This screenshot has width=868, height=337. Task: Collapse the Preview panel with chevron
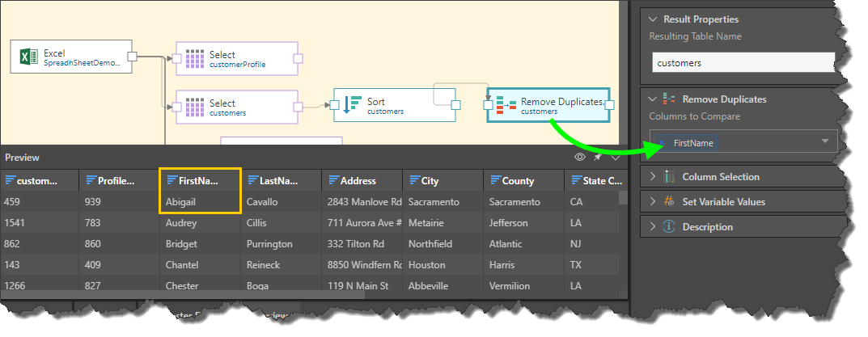(x=615, y=158)
